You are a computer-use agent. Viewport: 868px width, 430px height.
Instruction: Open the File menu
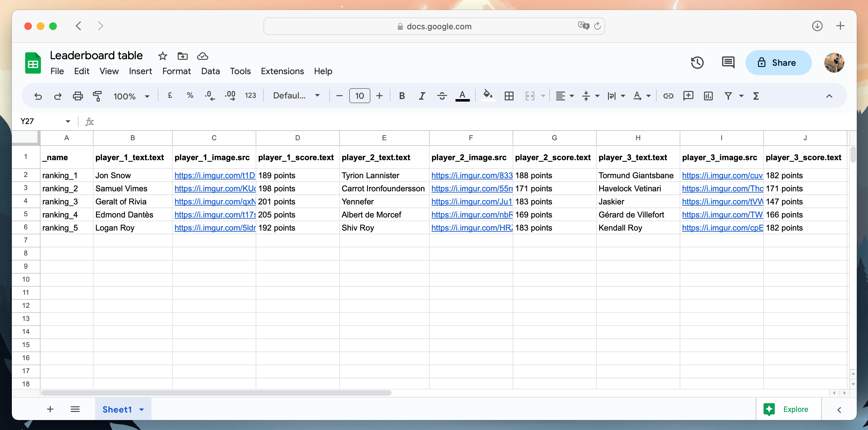pyautogui.click(x=57, y=71)
